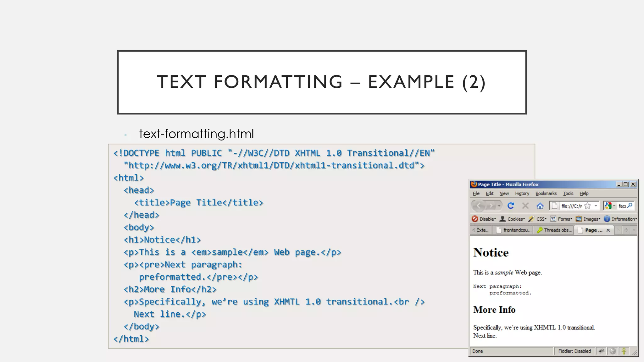Click the <!DOCTYPE html PUBLIC code line
Image resolution: width=644 pixels, height=362 pixels.
click(274, 153)
